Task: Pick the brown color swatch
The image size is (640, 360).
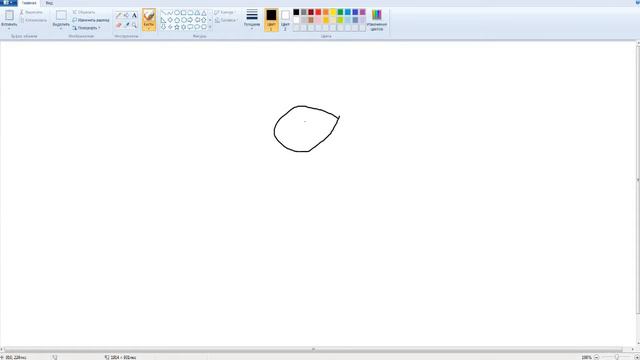Action: pos(311,20)
